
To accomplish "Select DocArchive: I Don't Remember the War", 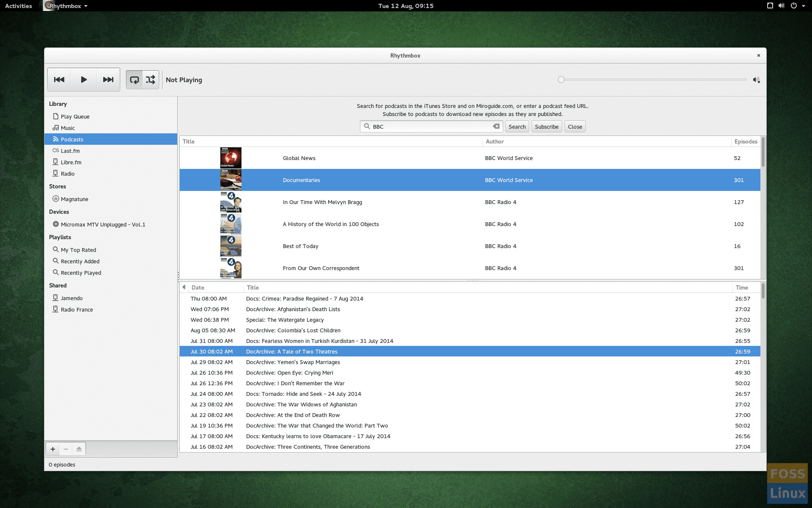I will [470, 383].
